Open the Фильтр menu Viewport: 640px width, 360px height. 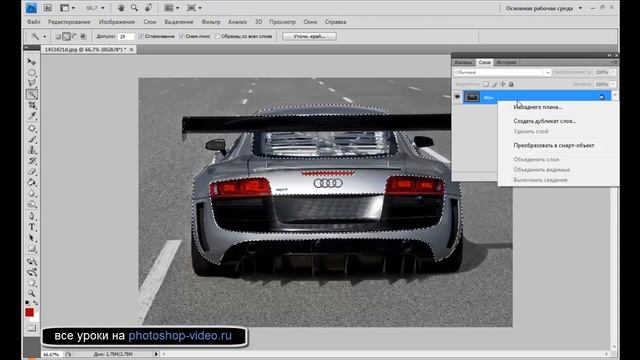coord(211,22)
